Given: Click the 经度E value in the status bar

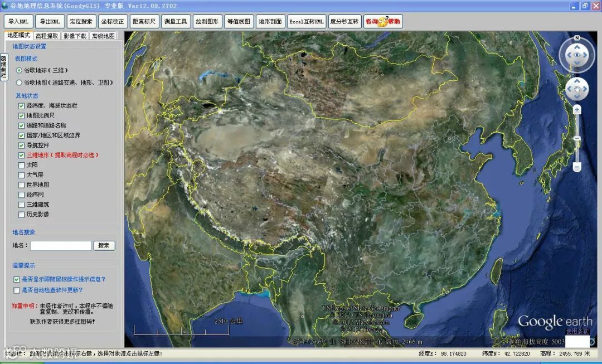Looking at the screenshot, I should [453, 353].
